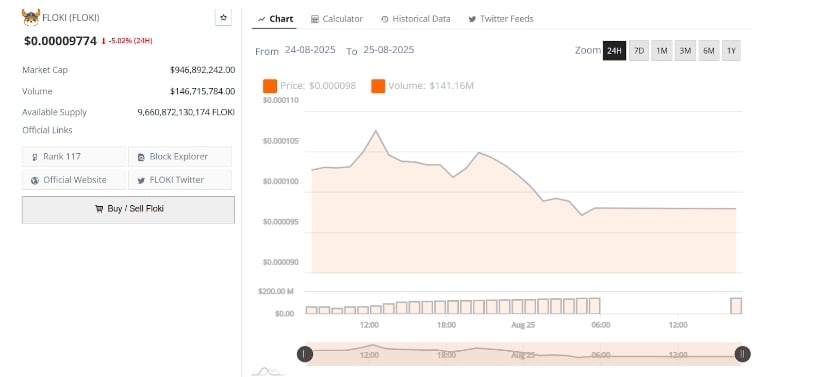Click the left handle of range navigator
This screenshot has height=377, width=825.
305,354
